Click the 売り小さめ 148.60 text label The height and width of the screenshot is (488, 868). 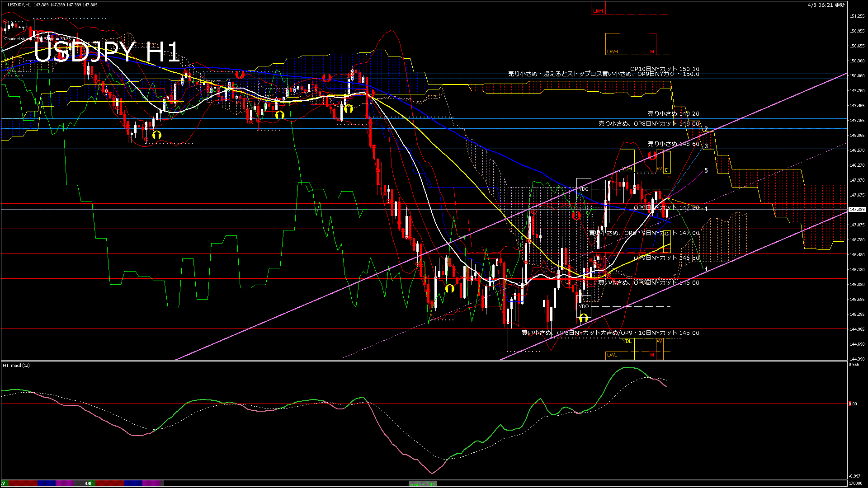tap(673, 144)
